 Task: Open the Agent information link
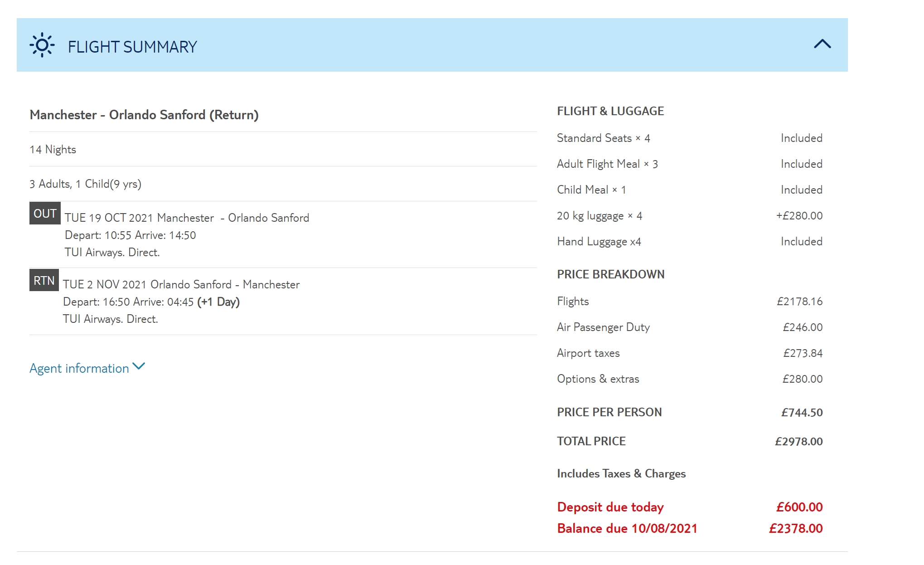[x=79, y=368]
